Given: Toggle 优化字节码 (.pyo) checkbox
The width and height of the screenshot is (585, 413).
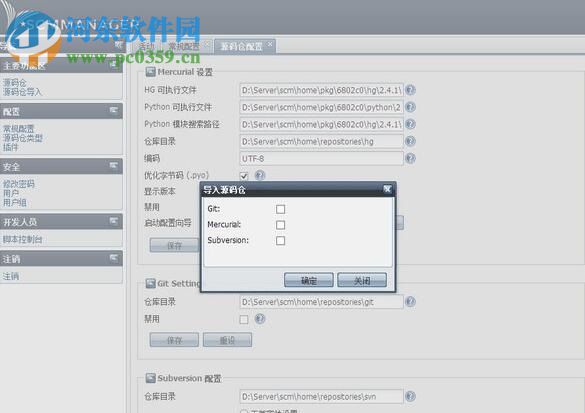Looking at the screenshot, I should click(x=244, y=176).
